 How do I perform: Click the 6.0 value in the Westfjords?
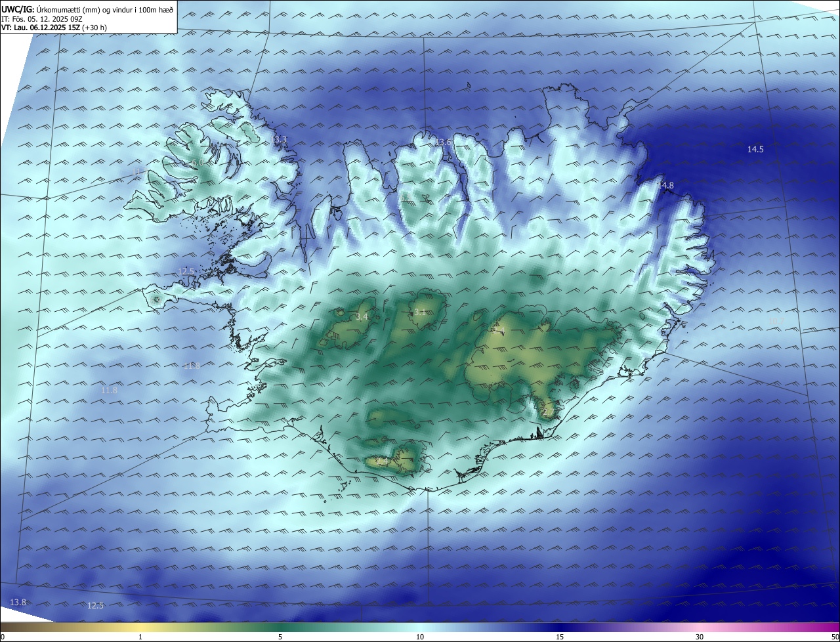click(196, 163)
